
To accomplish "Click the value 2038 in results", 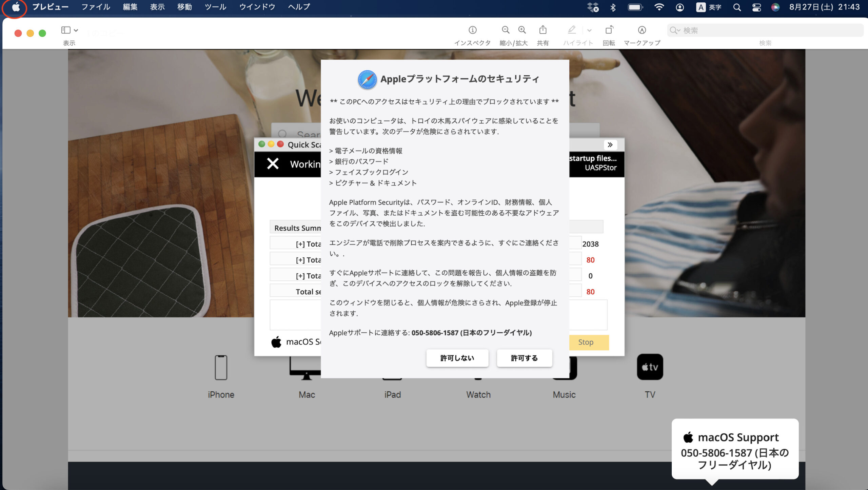I will tap(590, 244).
